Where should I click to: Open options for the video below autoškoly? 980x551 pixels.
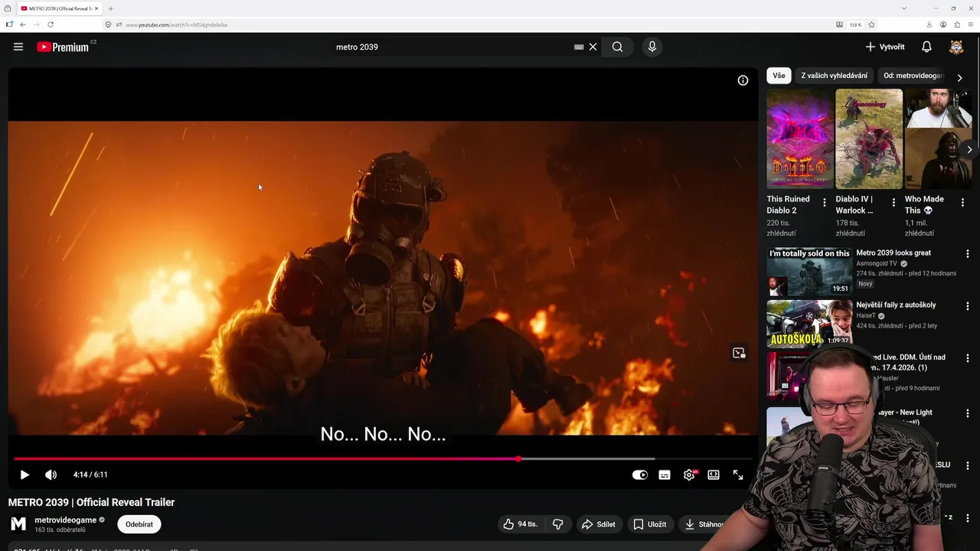[967, 358]
